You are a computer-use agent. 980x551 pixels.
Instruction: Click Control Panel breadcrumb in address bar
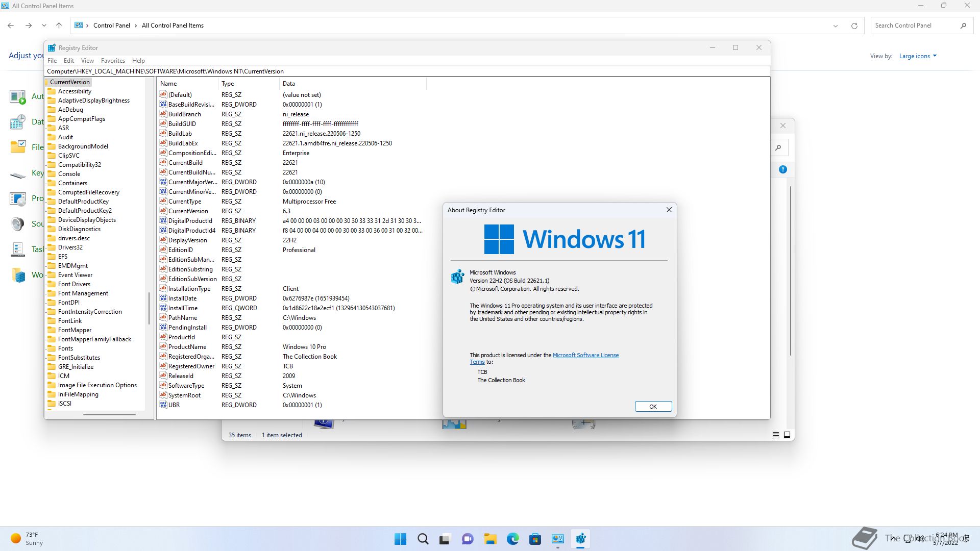pos(111,26)
